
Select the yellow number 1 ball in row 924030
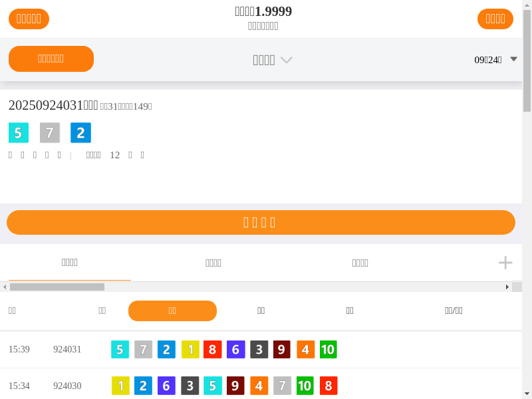tap(120, 386)
